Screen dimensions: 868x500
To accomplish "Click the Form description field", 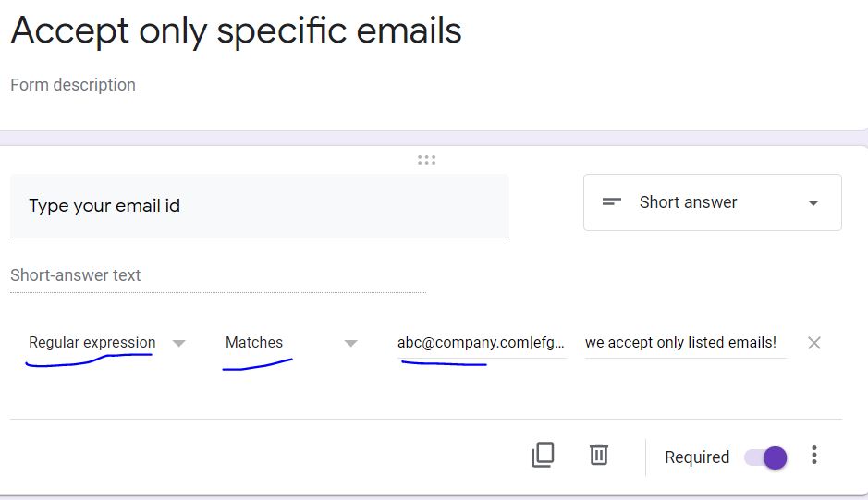I will point(73,85).
